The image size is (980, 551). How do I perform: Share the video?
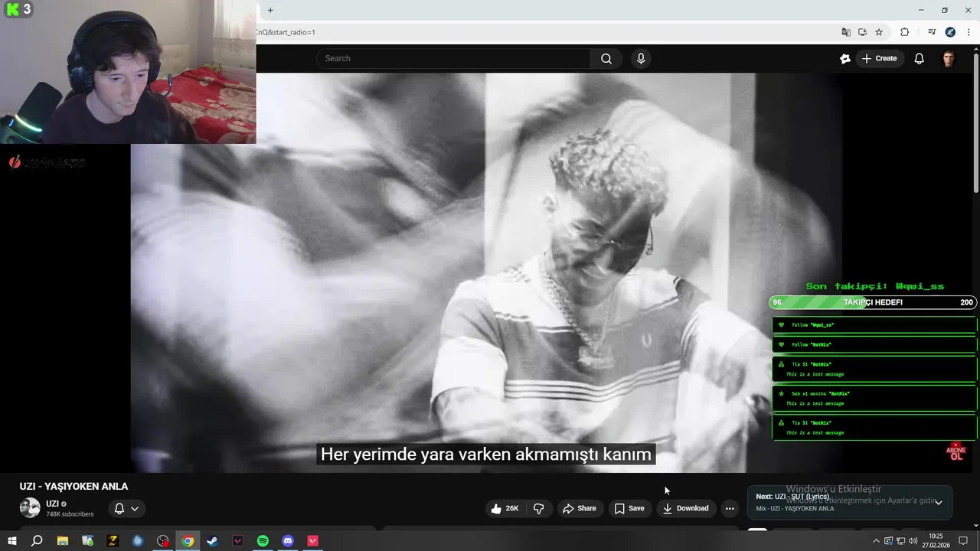(579, 508)
